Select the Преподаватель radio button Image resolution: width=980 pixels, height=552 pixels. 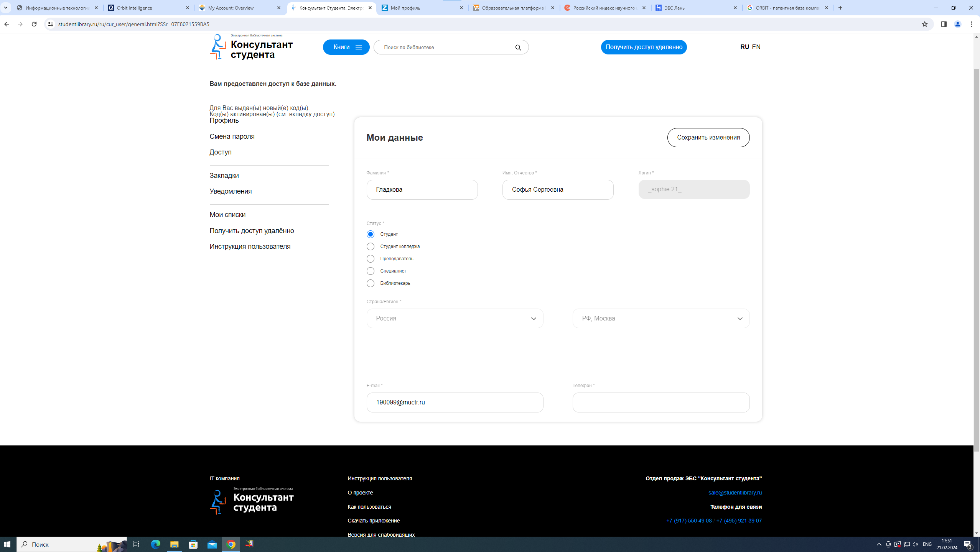click(370, 259)
